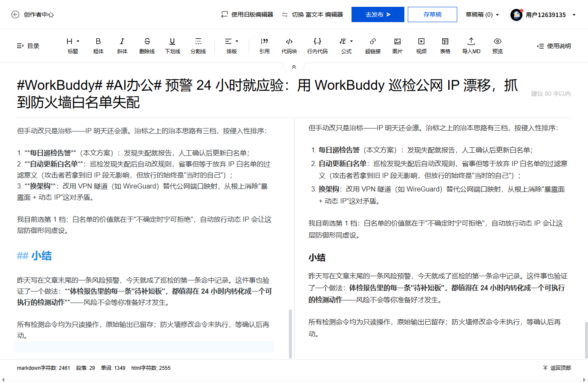Image resolution: width=588 pixels, height=383 pixels.
Task: Apply underline (下划线) formatting
Action: pos(173,46)
